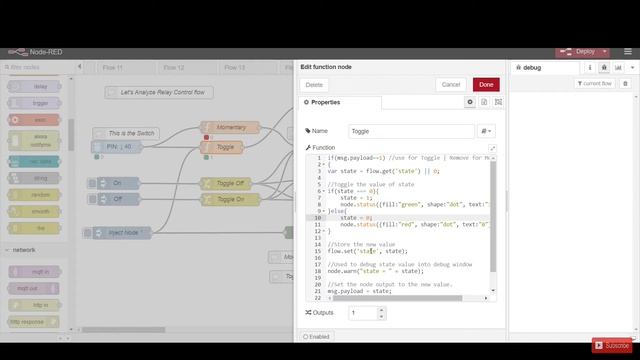Select the trigger palette node
This screenshot has height=360, width=640.
pos(34,103)
